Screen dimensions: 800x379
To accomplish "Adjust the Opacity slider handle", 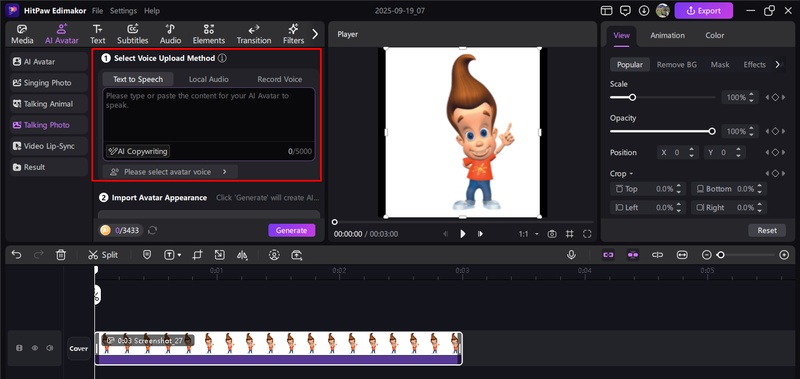I will click(x=712, y=131).
